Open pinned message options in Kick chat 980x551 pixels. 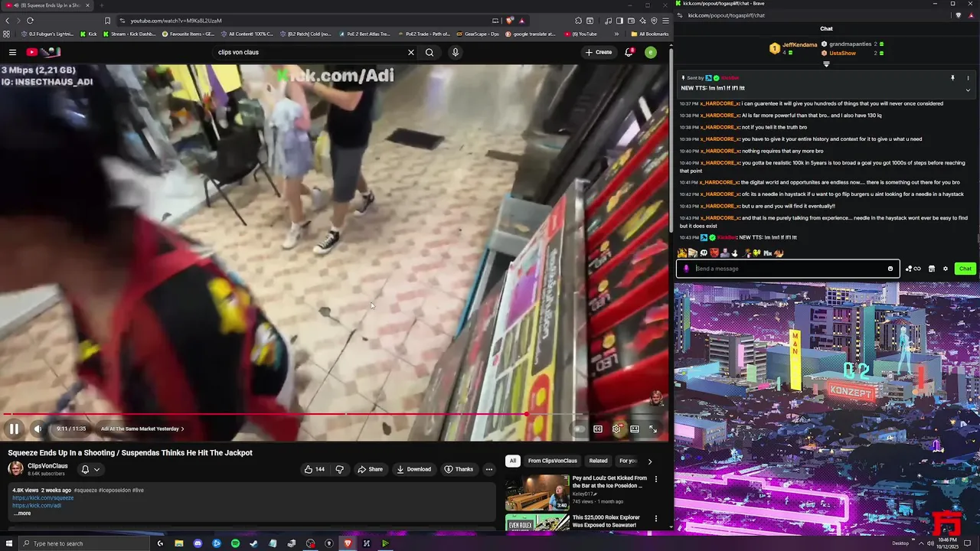click(x=968, y=78)
